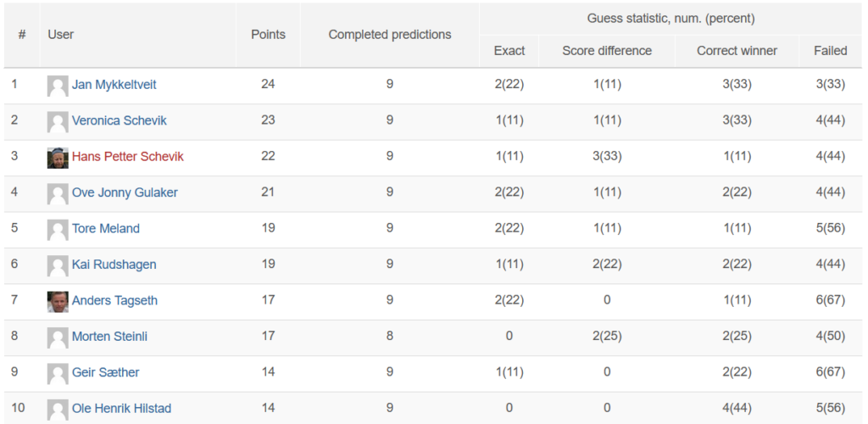Viewport: 868px width, 424px height.
Task: Open Veronica Schevik's user profile
Action: [x=119, y=120]
